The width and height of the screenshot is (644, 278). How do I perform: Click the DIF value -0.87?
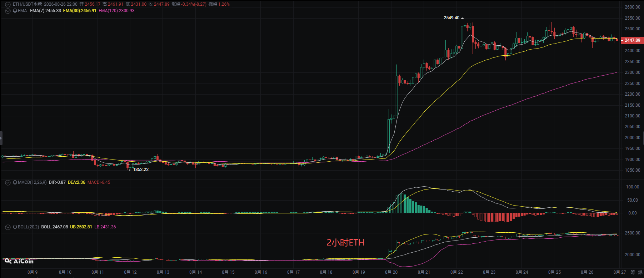point(57,182)
